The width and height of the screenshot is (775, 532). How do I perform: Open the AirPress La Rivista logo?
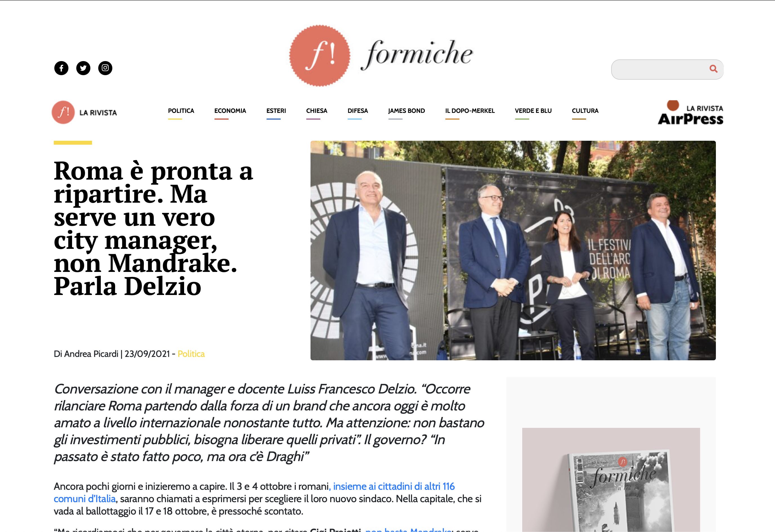coord(691,113)
